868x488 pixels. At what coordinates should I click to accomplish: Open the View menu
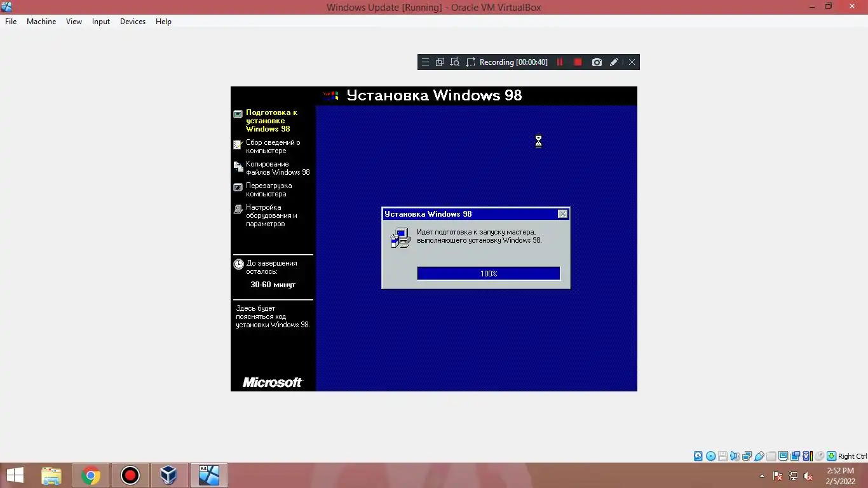click(x=74, y=22)
